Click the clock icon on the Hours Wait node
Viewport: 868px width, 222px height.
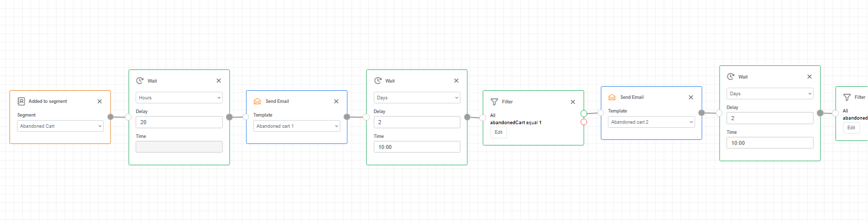[140, 81]
